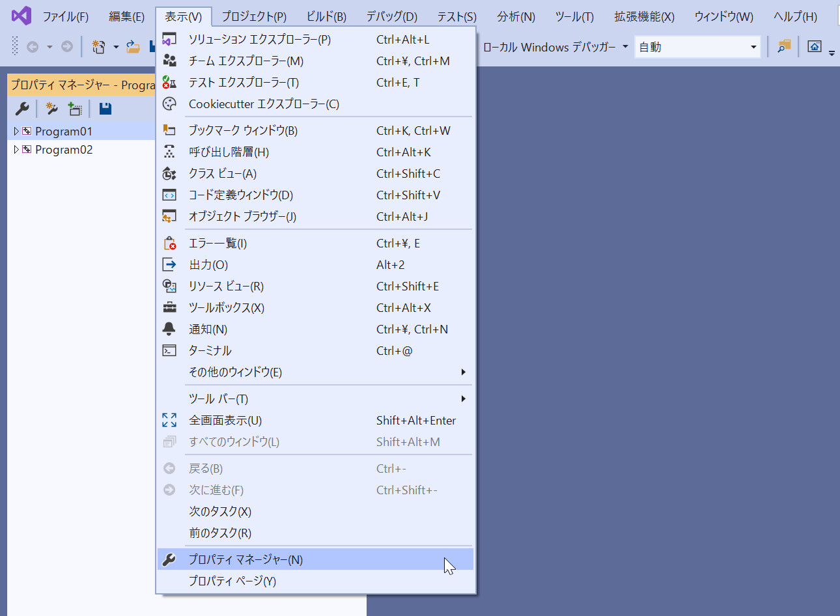Viewport: 840px width, 616px height.
Task: Open the ローカル Windows デバッガー dropdown arrow
Action: click(x=625, y=47)
